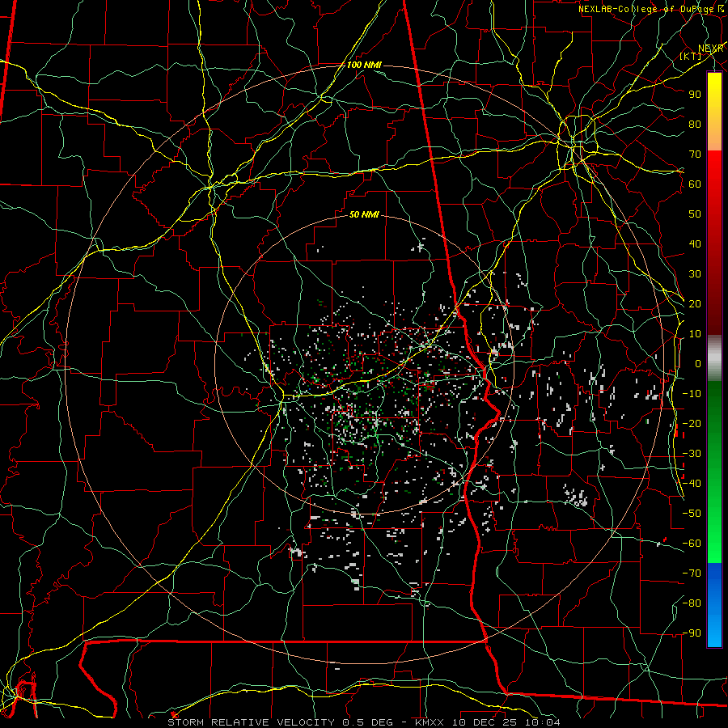Screen dimensions: 728x728
Task: Click the positive 40 scale value
Action: point(695,243)
